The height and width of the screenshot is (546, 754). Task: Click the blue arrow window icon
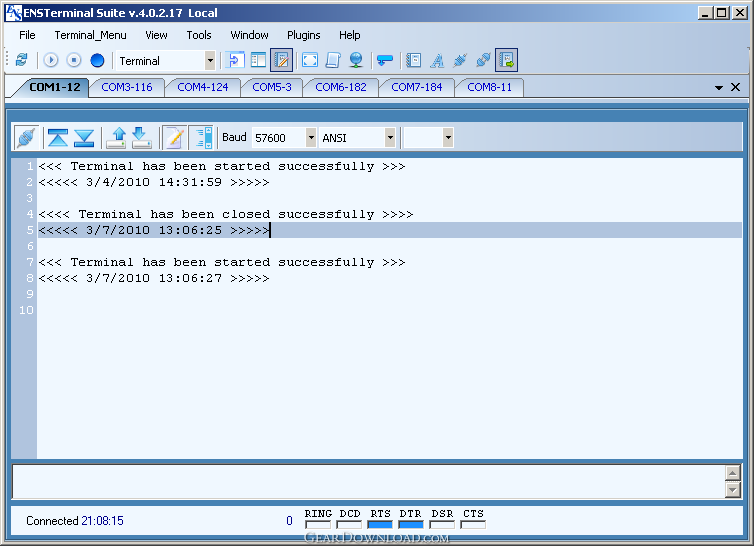click(235, 60)
